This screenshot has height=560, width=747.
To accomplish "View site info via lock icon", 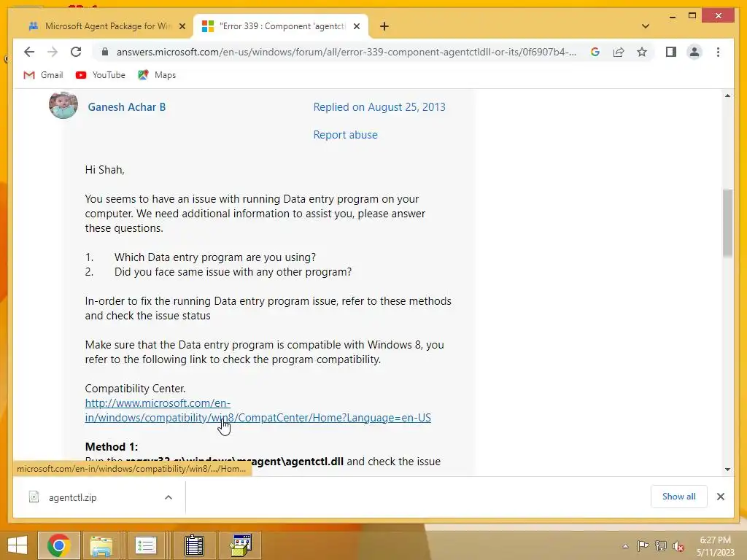I will [105, 52].
